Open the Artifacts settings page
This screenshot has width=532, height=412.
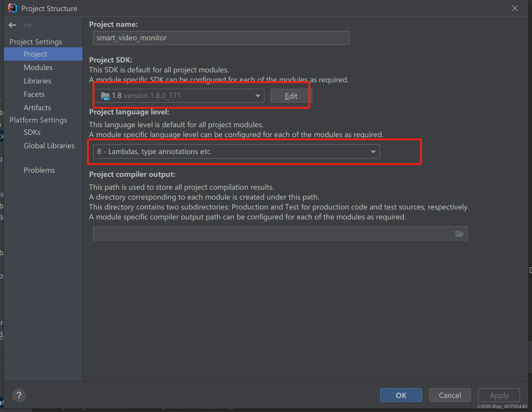pos(37,107)
